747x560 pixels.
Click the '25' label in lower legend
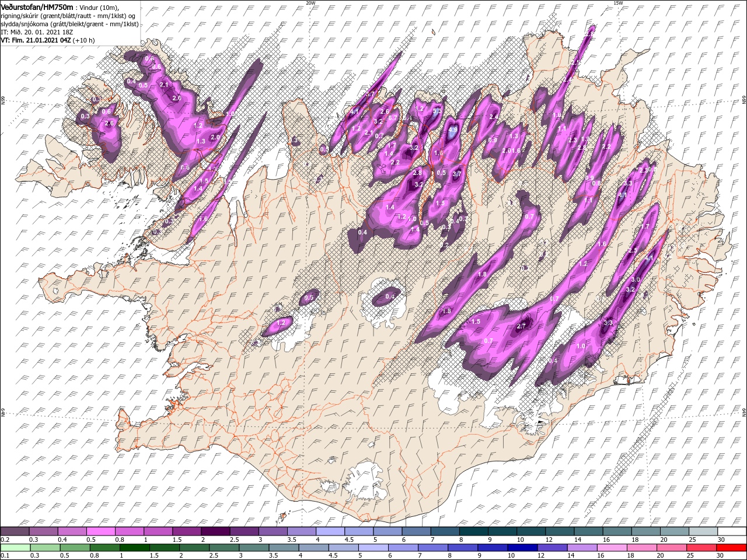click(x=690, y=555)
